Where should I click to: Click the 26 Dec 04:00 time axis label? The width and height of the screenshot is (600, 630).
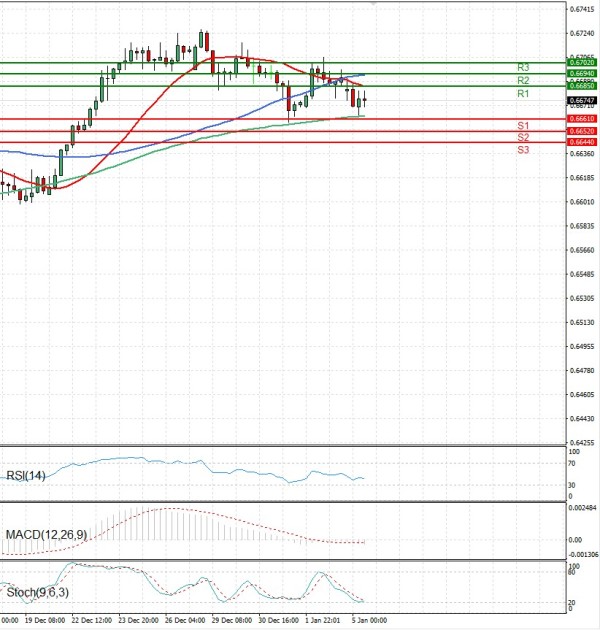click(x=185, y=621)
